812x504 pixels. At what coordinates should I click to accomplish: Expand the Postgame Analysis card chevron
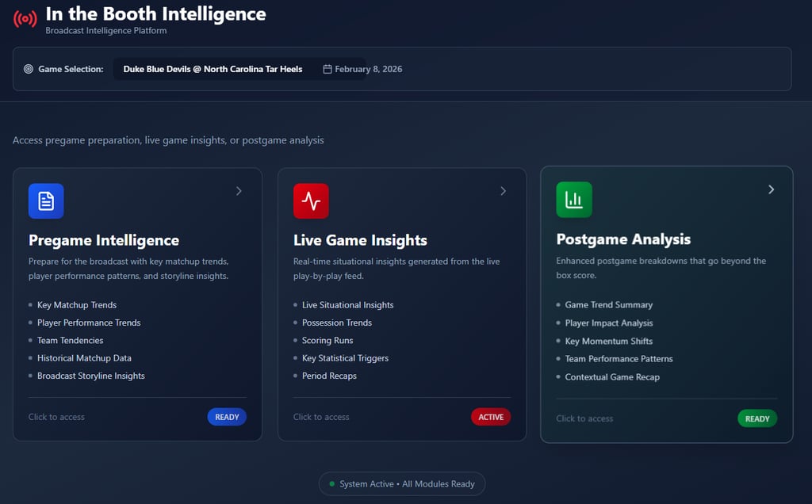click(x=771, y=189)
